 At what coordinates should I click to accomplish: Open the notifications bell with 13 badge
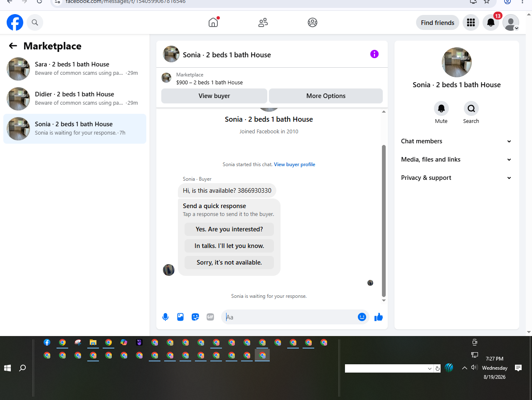coord(491,22)
